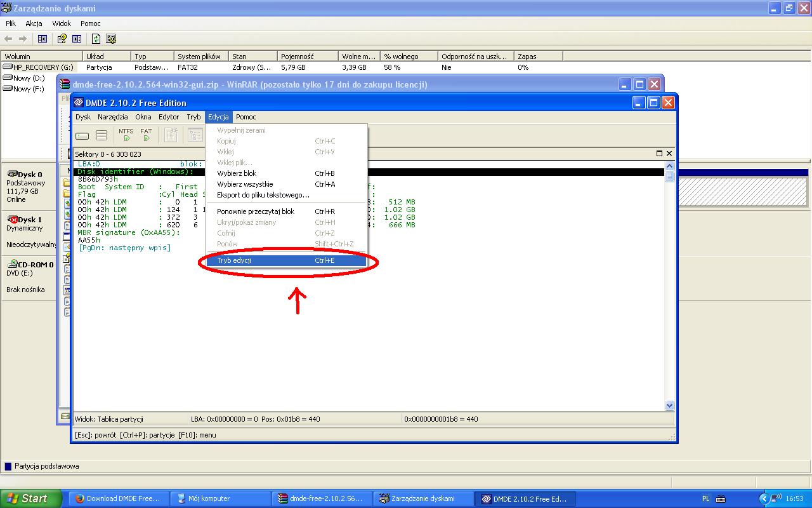Image resolution: width=812 pixels, height=508 pixels.
Task: Click the FAT search toolbar button
Action: tap(147, 135)
